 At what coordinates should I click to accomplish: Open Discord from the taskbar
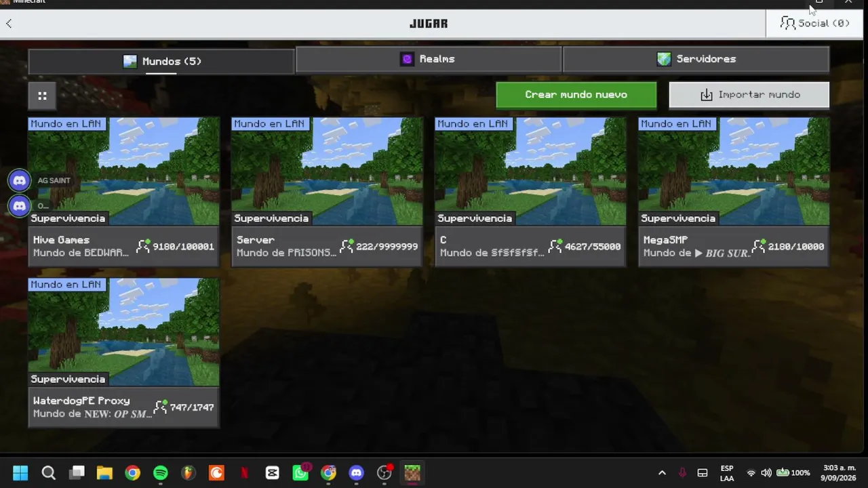pos(357,472)
